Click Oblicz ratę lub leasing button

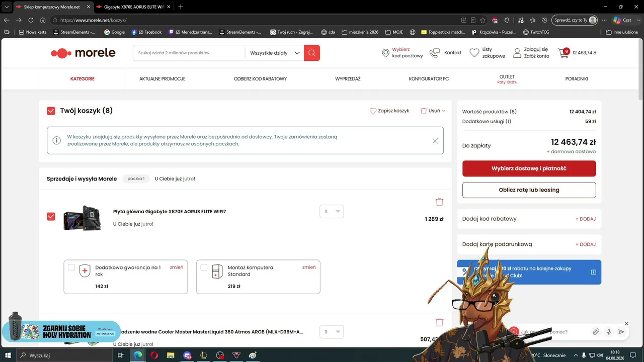529,190
